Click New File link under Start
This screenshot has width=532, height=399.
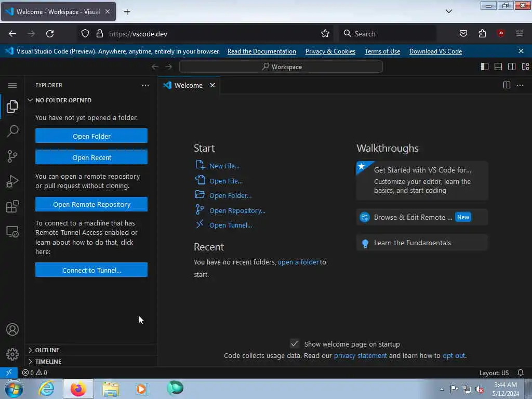(224, 166)
